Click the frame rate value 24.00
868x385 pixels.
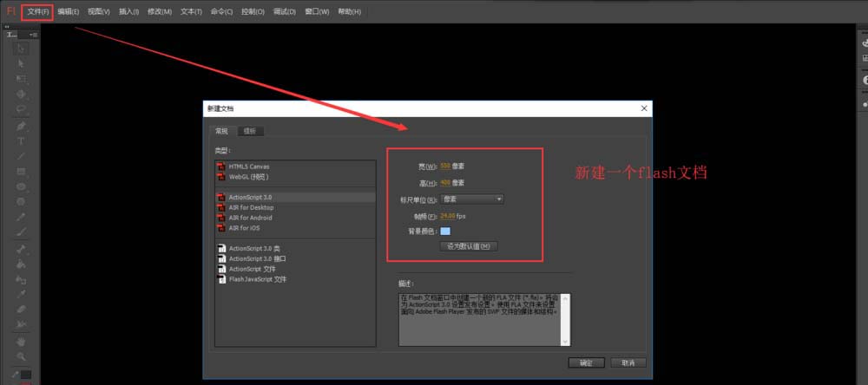(448, 216)
